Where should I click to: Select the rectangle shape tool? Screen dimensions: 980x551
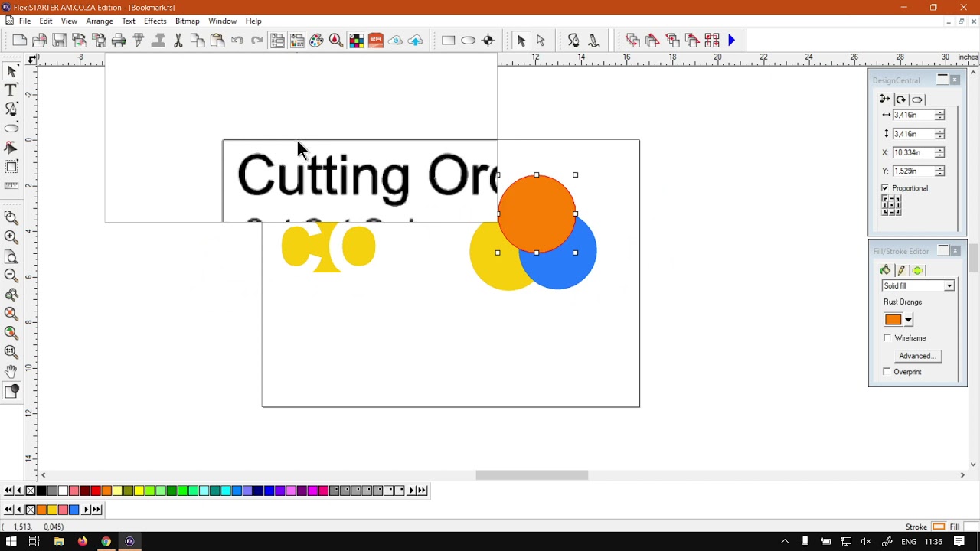coord(448,41)
